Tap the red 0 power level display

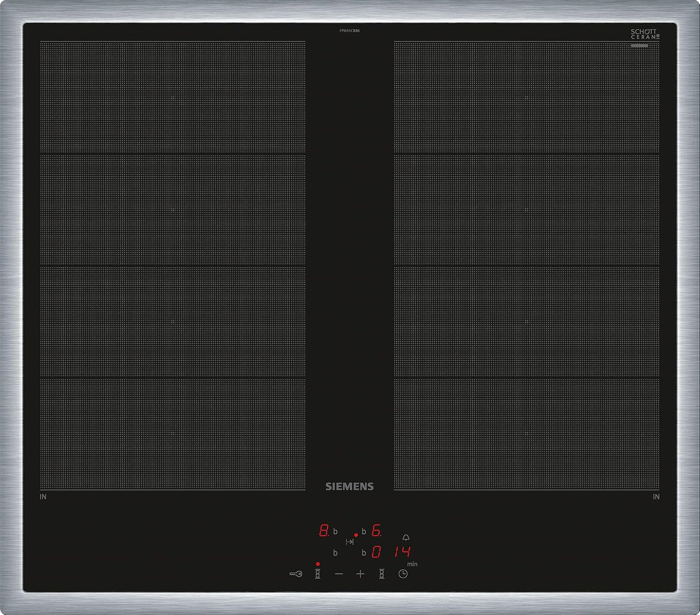(377, 552)
